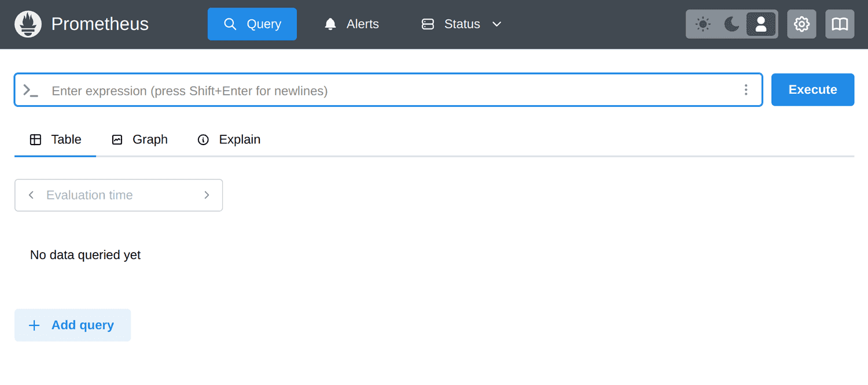868x385 pixels.
Task: Click the Graph chart icon
Action: click(x=117, y=139)
